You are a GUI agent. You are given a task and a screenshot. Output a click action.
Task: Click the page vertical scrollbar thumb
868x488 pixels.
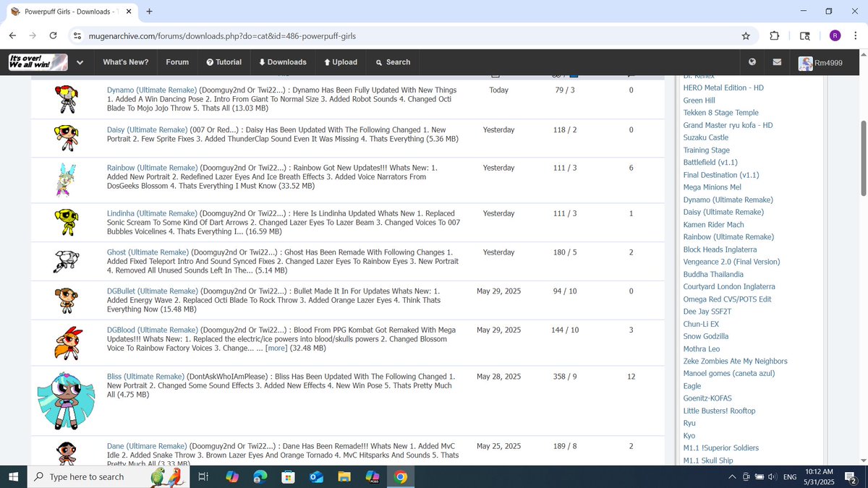tap(862, 158)
